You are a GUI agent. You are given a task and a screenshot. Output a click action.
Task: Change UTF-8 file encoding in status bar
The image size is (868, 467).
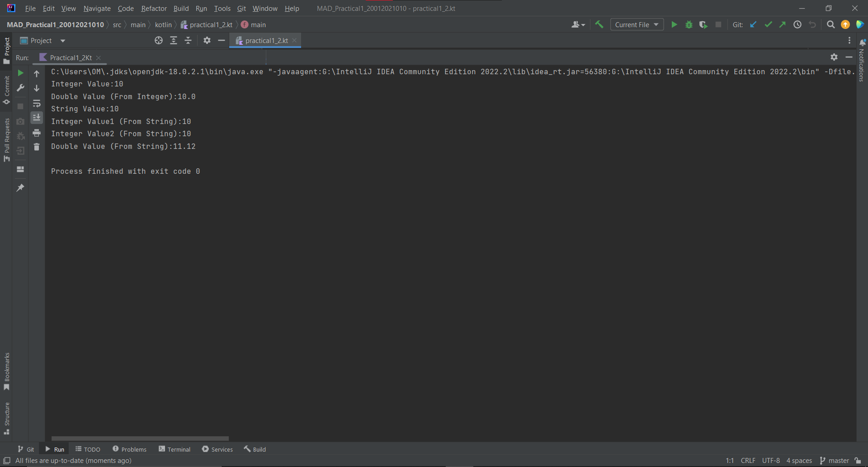tap(771, 460)
